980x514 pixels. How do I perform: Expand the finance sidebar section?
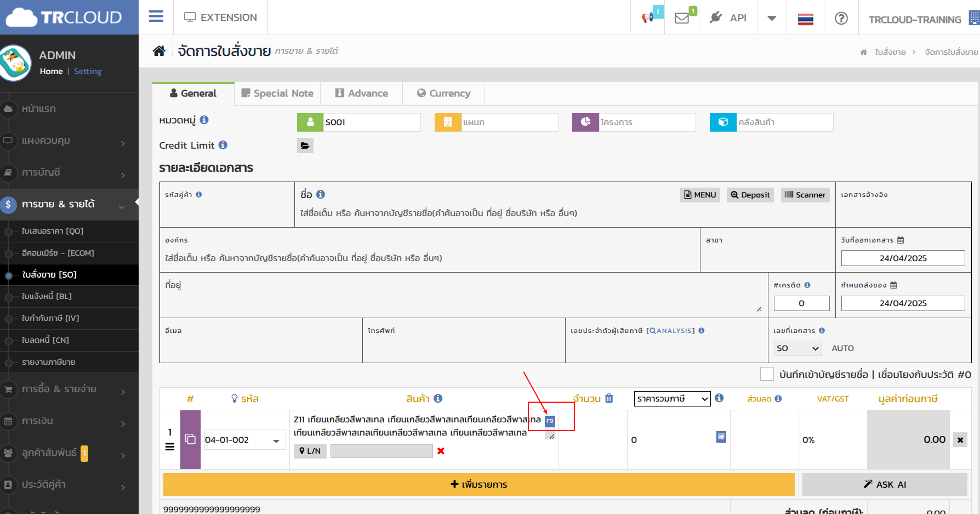coord(69,421)
